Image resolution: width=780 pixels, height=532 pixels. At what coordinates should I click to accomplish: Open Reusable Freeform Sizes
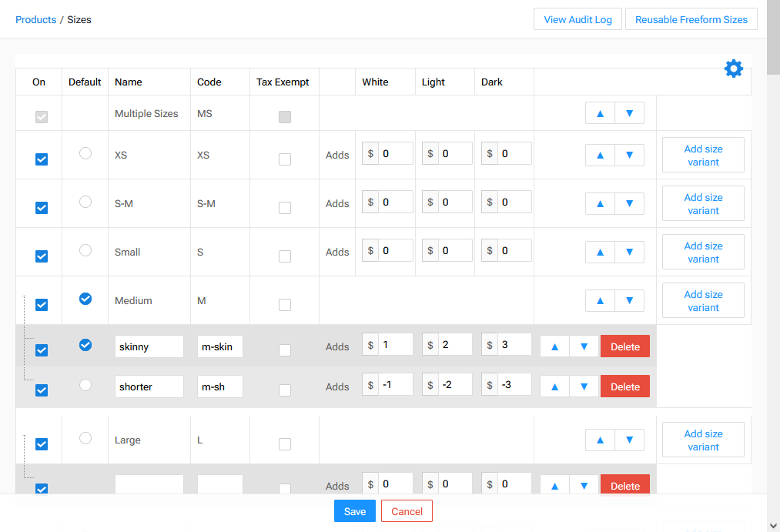point(691,19)
